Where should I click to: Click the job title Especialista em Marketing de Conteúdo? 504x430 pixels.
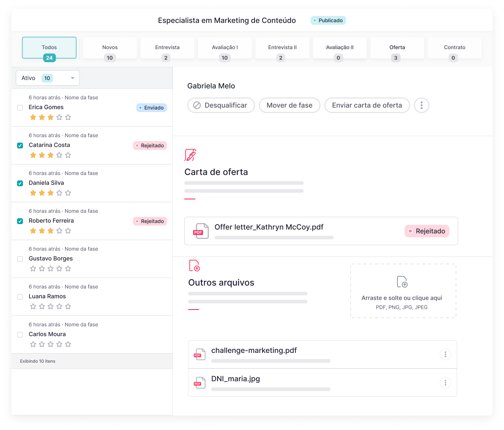click(227, 20)
